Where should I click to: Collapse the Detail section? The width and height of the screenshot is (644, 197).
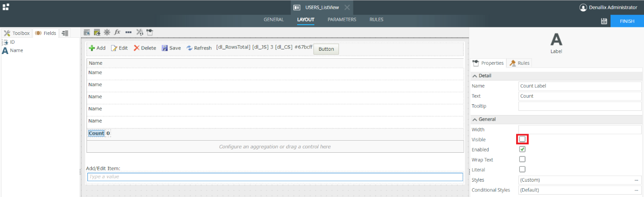point(474,76)
